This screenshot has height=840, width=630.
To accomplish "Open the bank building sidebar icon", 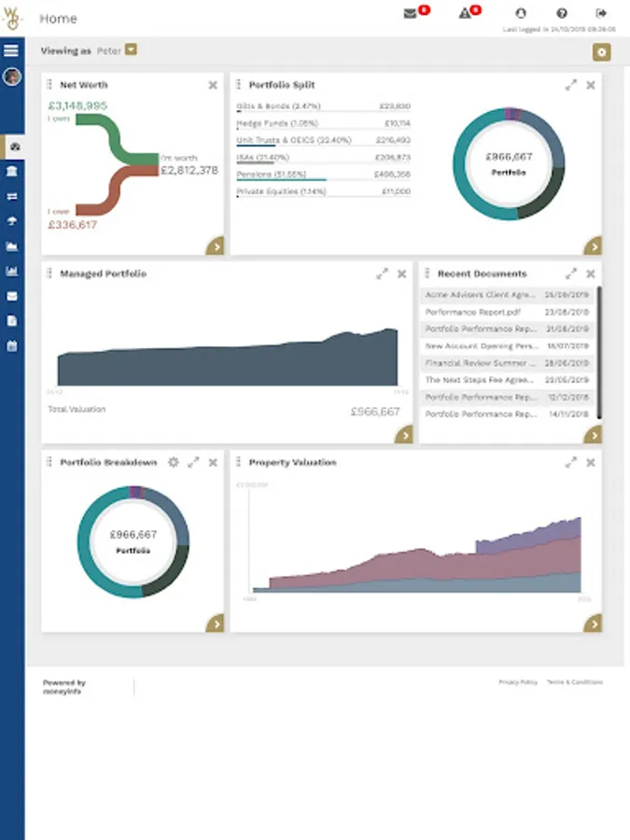I will click(12, 171).
